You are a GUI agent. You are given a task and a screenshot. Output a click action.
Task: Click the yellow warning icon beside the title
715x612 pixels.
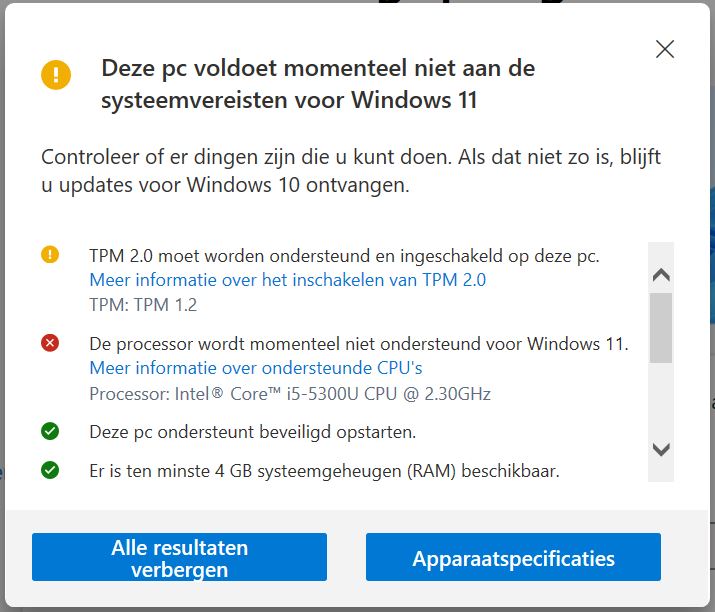pos(56,75)
